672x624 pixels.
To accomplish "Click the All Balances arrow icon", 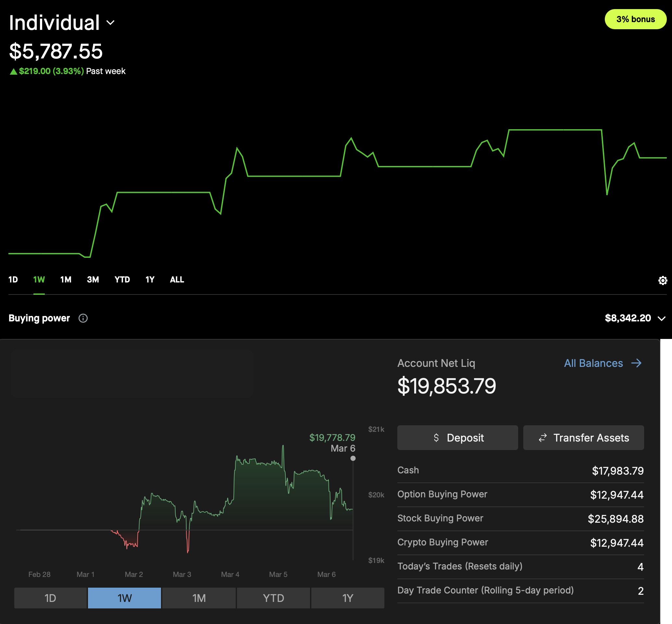I will point(636,363).
